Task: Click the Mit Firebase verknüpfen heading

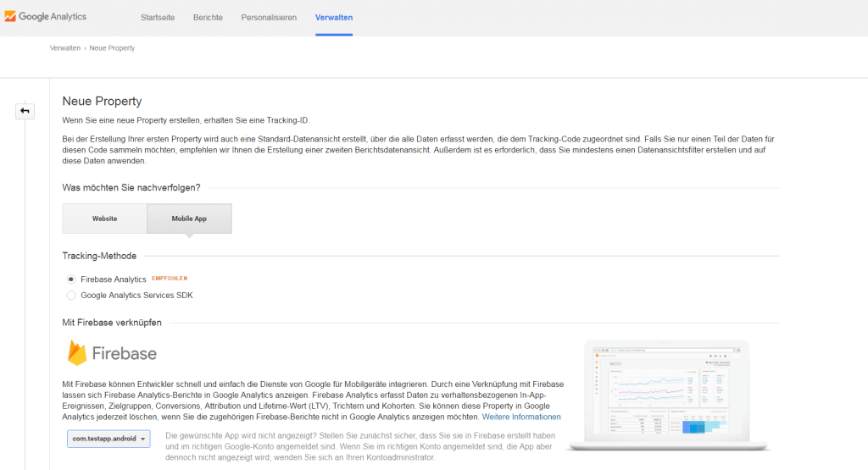Action: [x=112, y=323]
